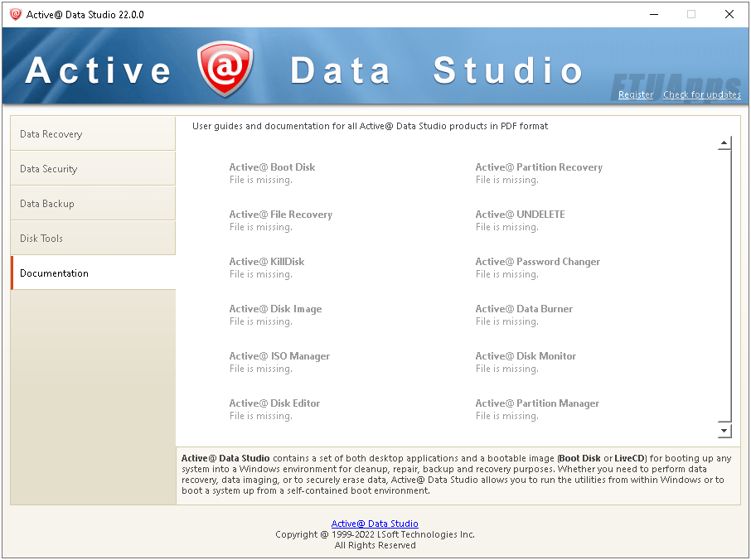Click the Check for updates link
The height and width of the screenshot is (560, 751).
click(x=701, y=94)
